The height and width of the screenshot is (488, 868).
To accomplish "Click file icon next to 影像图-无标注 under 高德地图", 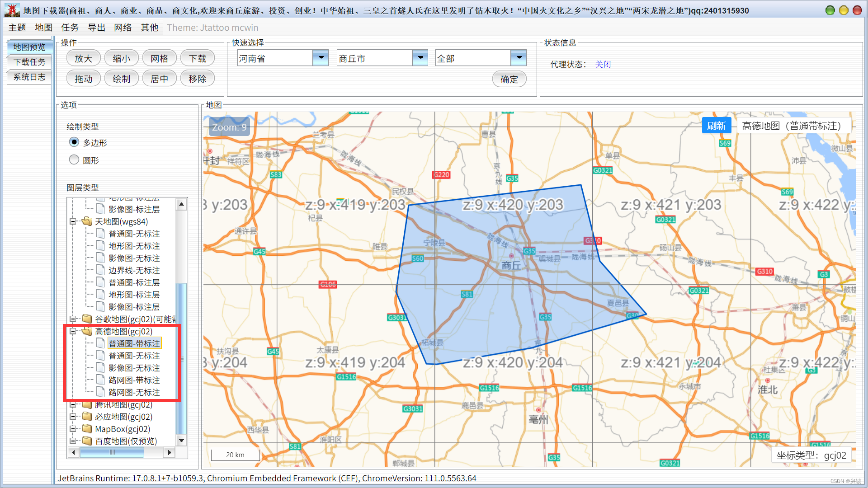I will tap(101, 368).
